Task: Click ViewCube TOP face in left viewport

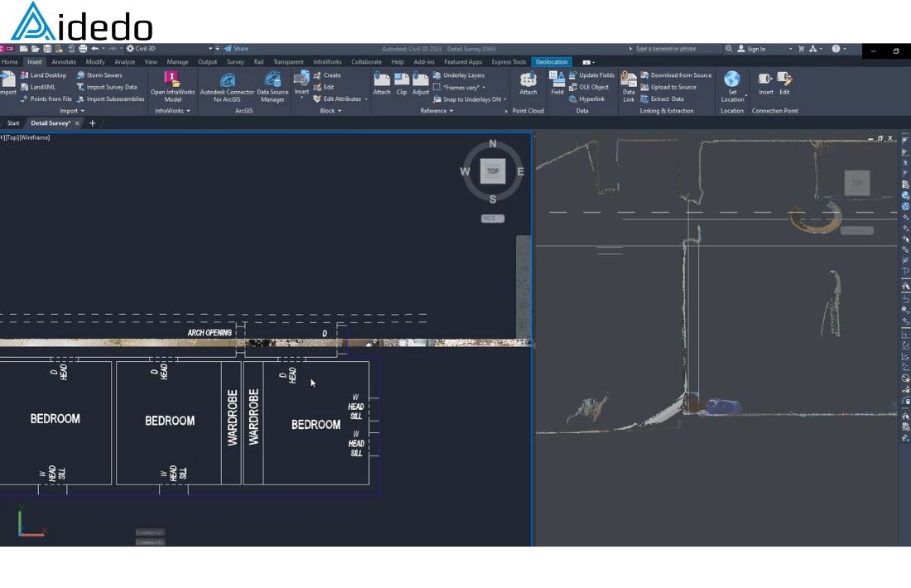Action: [x=493, y=171]
